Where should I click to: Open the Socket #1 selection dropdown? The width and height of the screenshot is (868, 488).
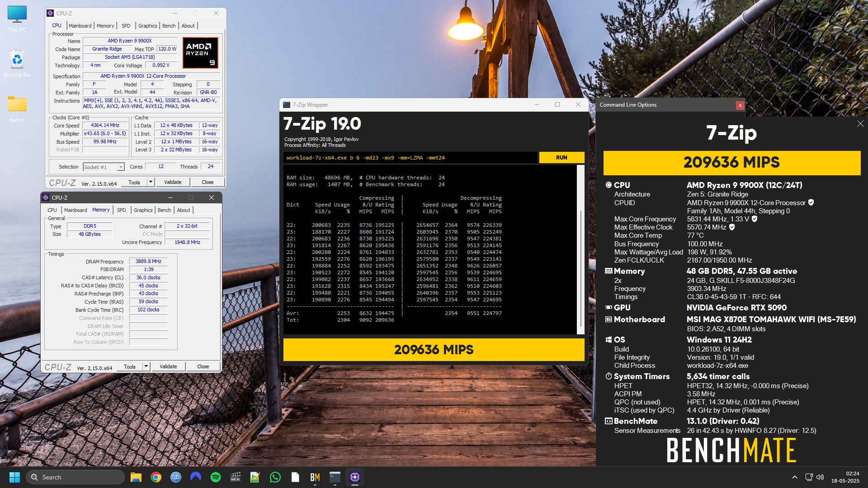[104, 167]
